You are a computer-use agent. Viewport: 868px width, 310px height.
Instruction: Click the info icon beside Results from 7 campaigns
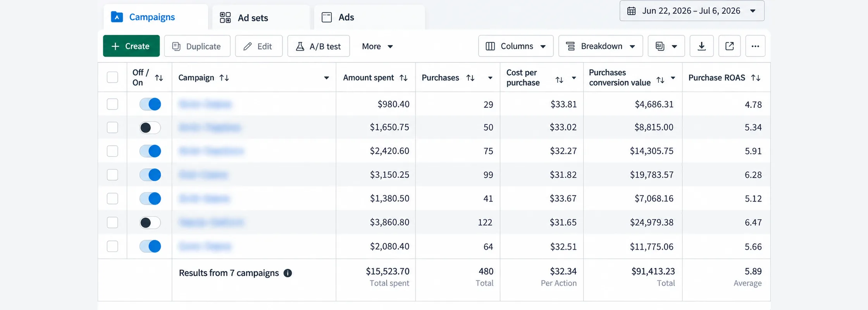(x=288, y=273)
